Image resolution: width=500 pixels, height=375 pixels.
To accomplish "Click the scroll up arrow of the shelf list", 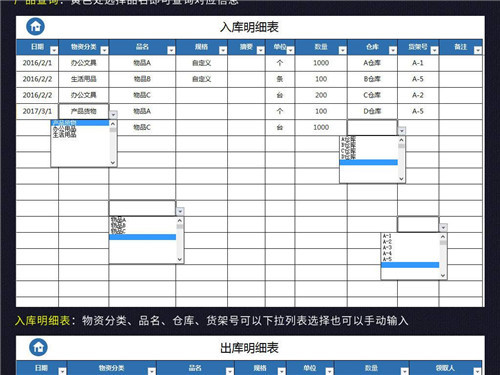I will pyautogui.click(x=443, y=236).
